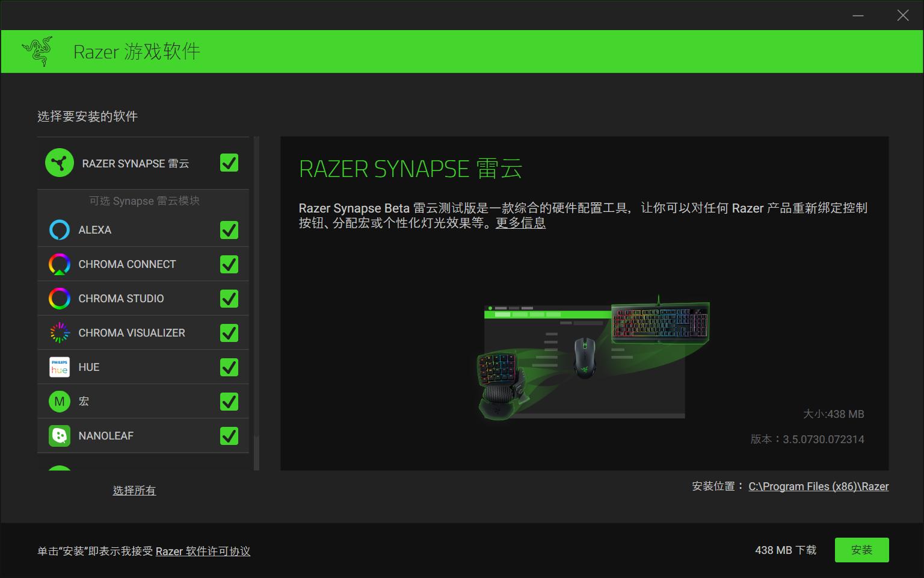Click the Razer Synapse 雷云 app icon

59,163
